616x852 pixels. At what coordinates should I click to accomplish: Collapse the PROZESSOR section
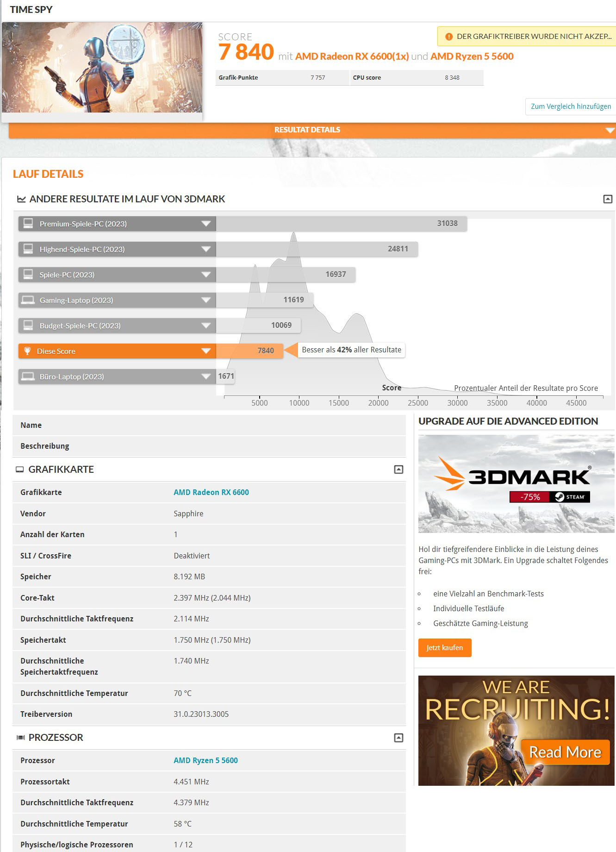point(398,738)
